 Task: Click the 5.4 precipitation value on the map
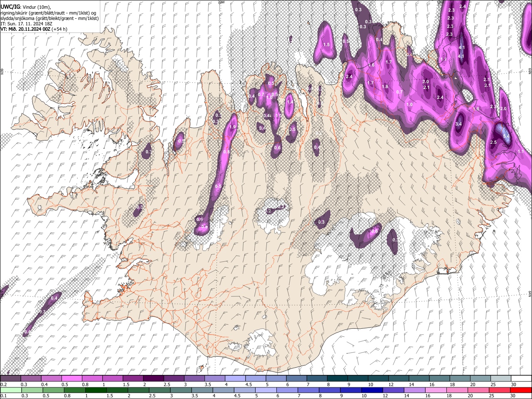(506, 136)
